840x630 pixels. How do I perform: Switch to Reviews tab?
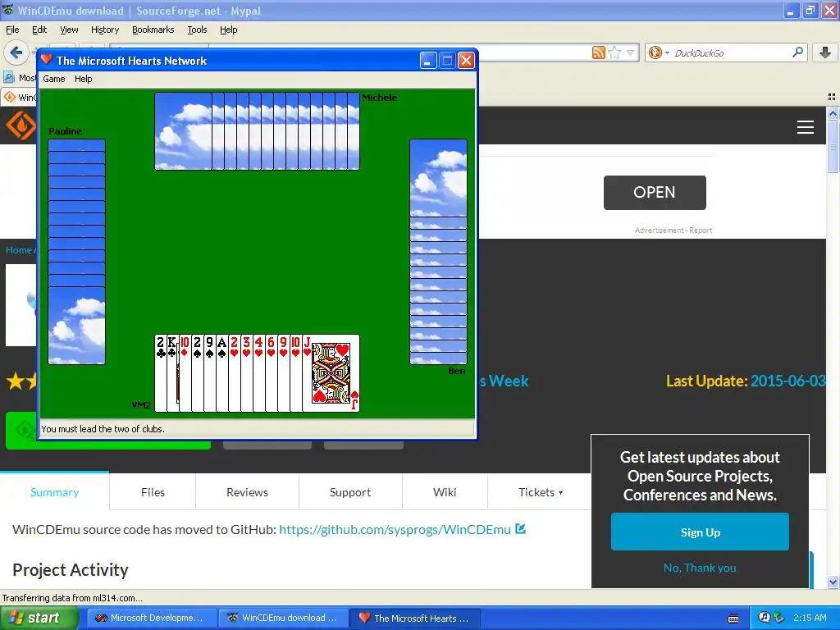click(247, 492)
